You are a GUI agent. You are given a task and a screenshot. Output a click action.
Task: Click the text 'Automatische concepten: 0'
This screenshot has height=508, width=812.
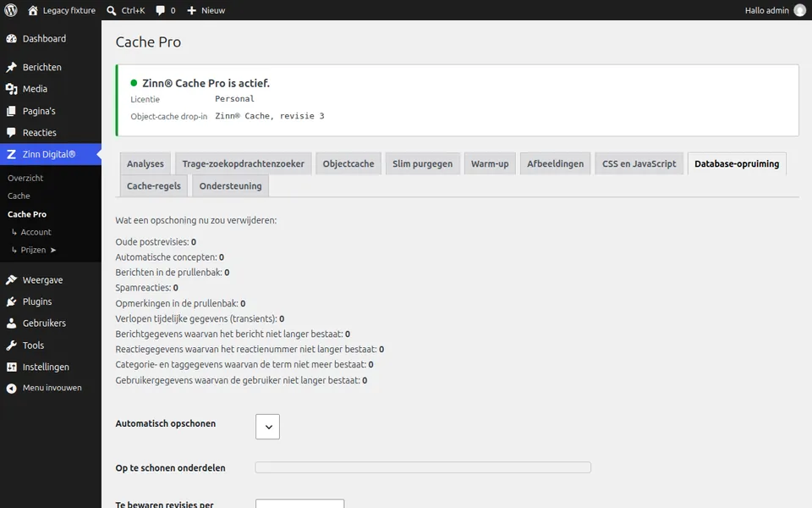click(170, 257)
